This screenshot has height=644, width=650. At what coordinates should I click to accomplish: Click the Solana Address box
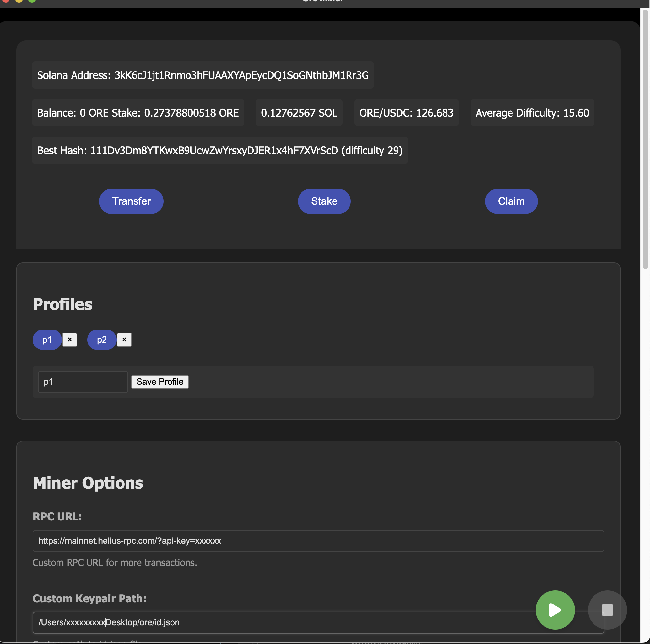(x=203, y=75)
